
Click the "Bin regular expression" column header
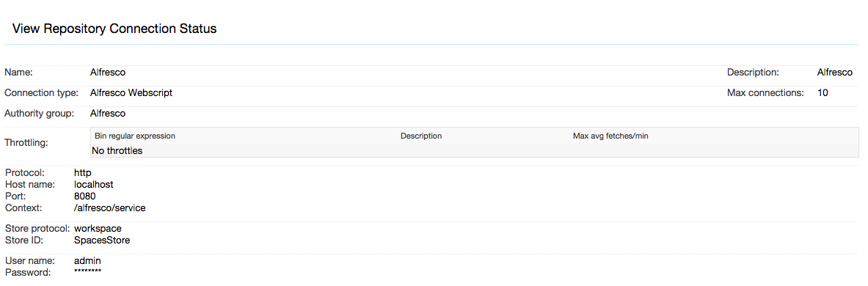(x=135, y=136)
